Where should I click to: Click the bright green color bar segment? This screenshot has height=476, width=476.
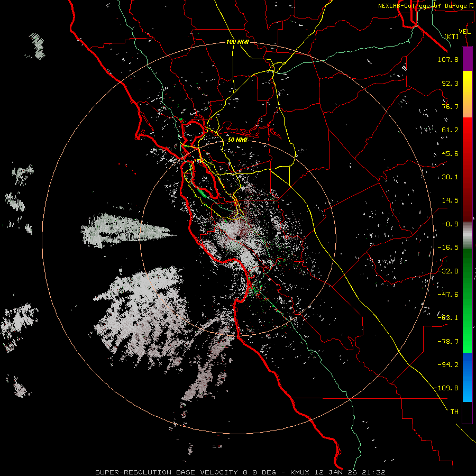point(467,300)
